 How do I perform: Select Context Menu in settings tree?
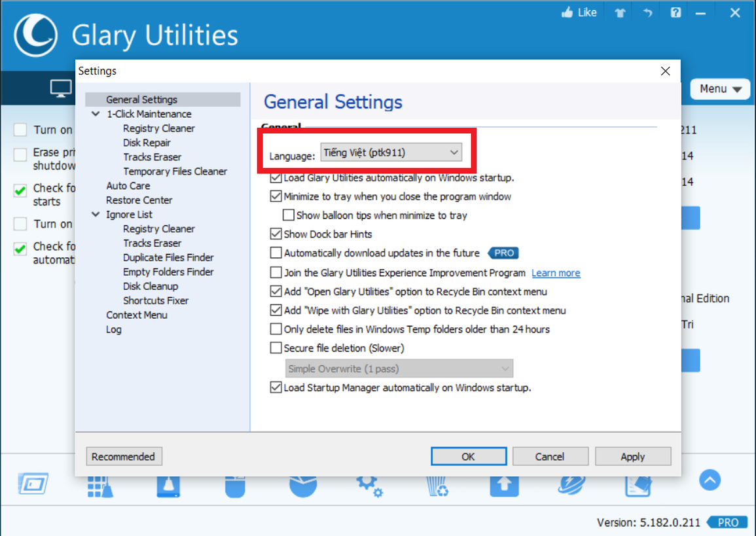click(137, 315)
